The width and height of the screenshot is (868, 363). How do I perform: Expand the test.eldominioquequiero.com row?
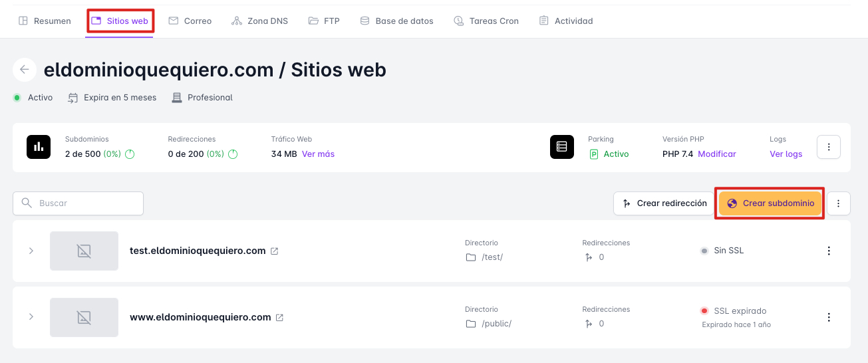tap(31, 251)
